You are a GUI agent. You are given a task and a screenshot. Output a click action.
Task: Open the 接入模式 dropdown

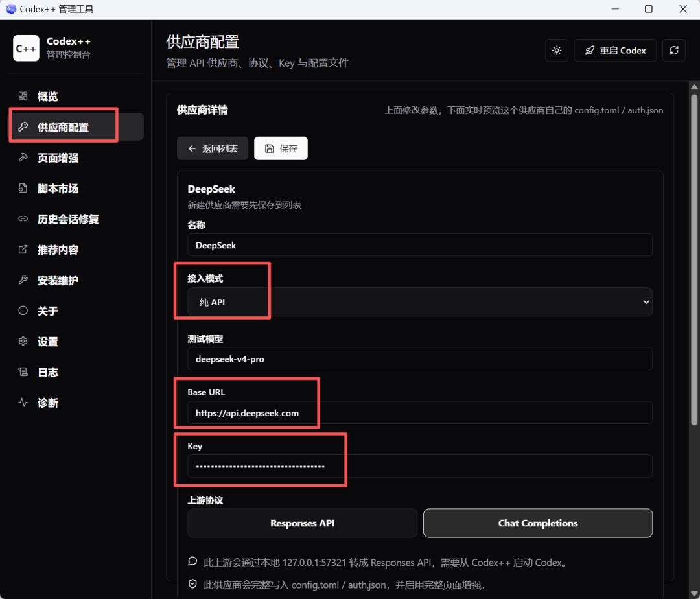(x=419, y=302)
